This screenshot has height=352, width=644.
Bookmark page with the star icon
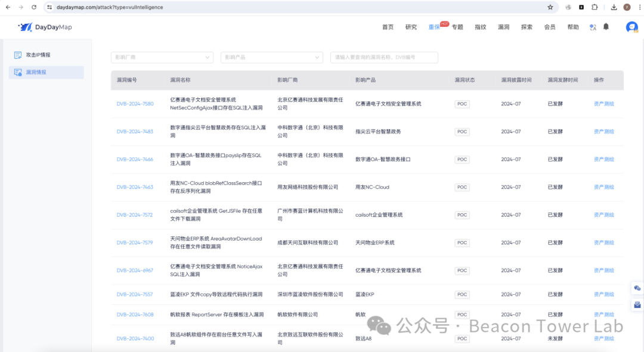pyautogui.click(x=550, y=7)
